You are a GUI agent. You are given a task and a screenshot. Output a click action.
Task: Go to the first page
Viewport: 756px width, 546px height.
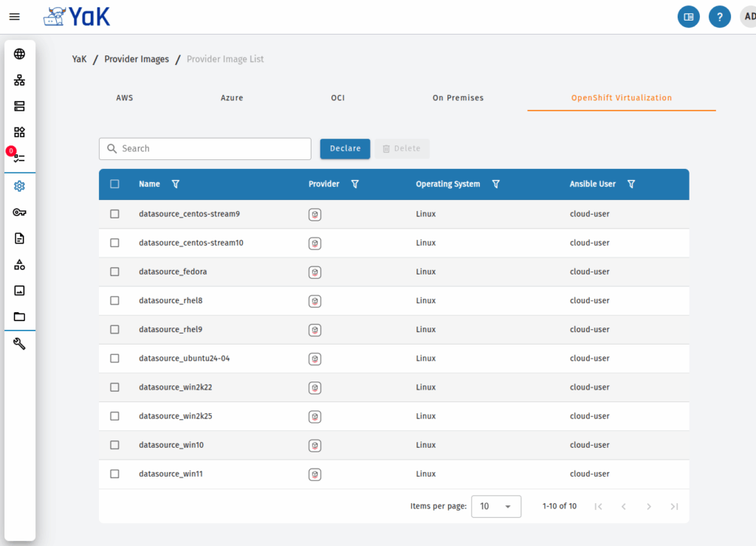tap(598, 506)
